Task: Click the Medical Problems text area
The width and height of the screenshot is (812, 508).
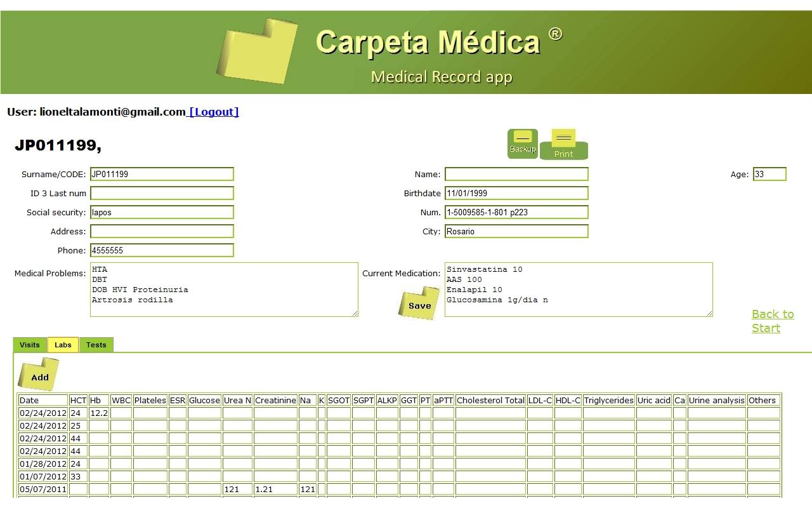Action: pos(225,289)
